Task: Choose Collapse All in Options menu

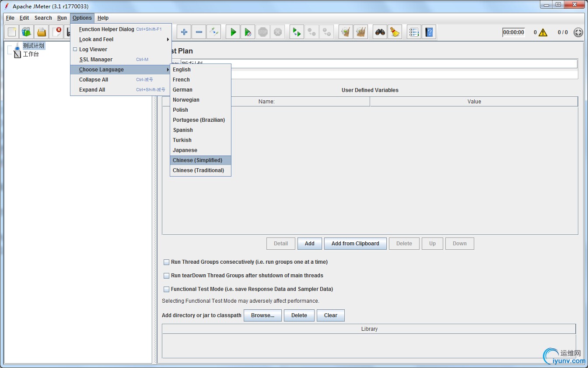Action: (x=121, y=80)
